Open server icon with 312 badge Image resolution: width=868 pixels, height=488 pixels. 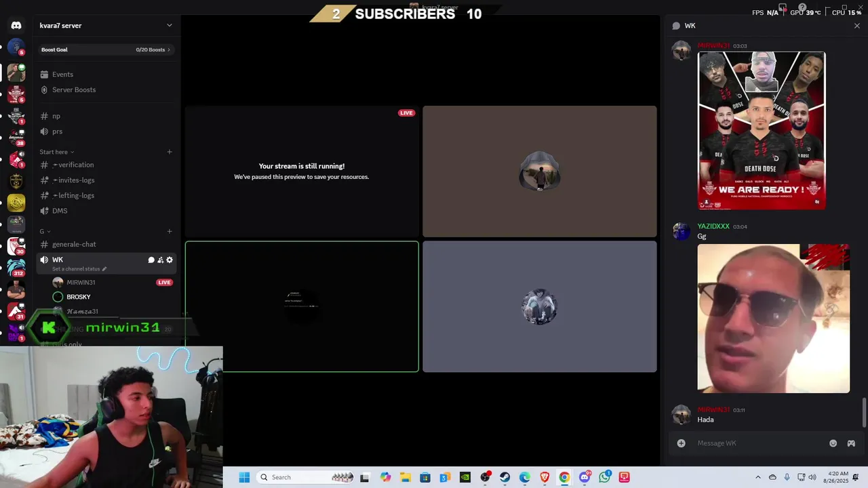pyautogui.click(x=16, y=268)
